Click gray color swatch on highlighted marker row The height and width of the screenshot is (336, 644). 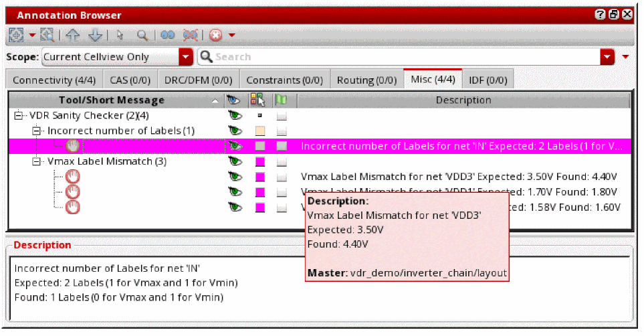260,146
